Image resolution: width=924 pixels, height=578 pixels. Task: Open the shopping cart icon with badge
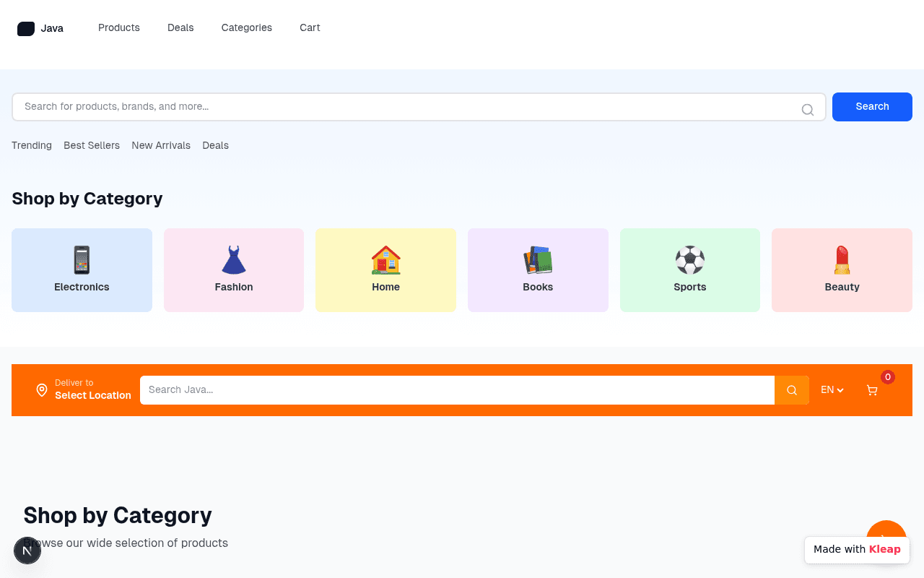tap(872, 390)
